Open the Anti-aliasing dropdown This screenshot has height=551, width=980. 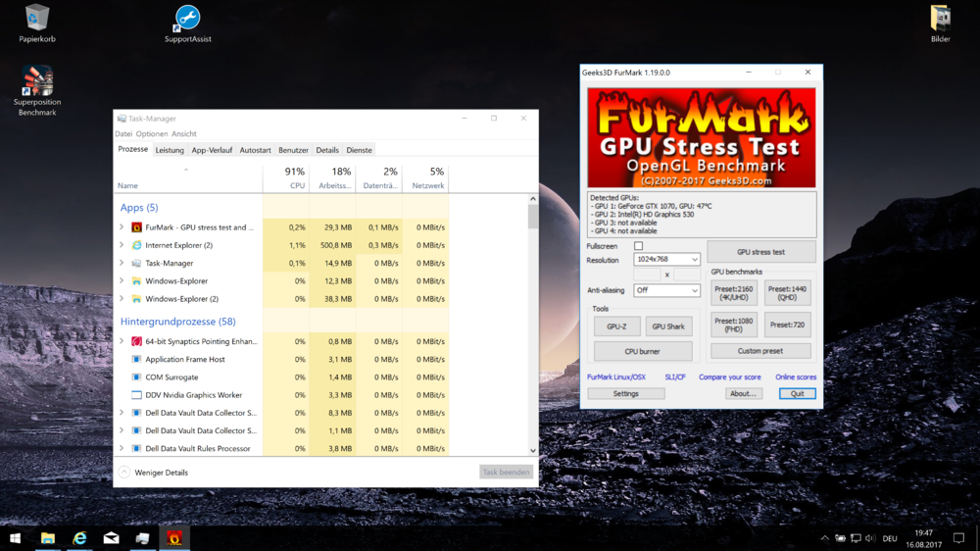tap(666, 290)
